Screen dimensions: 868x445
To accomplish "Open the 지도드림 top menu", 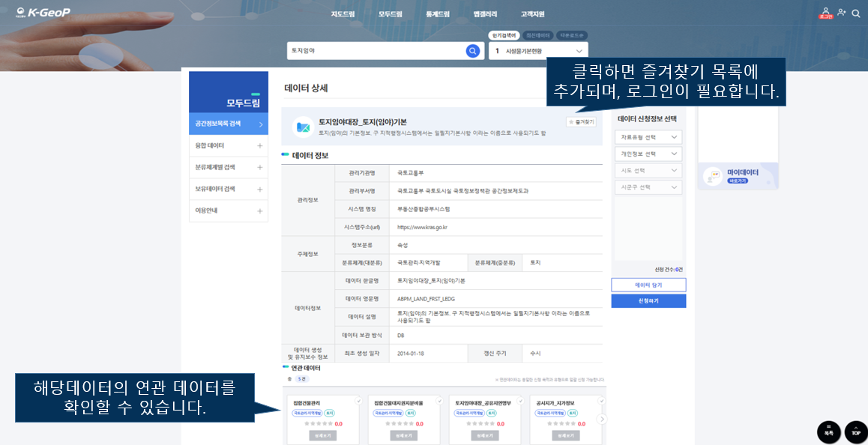I will (x=343, y=14).
